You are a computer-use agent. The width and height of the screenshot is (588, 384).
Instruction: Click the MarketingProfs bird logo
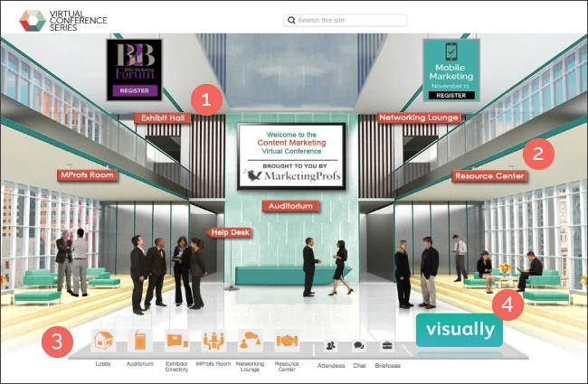[x=252, y=175]
